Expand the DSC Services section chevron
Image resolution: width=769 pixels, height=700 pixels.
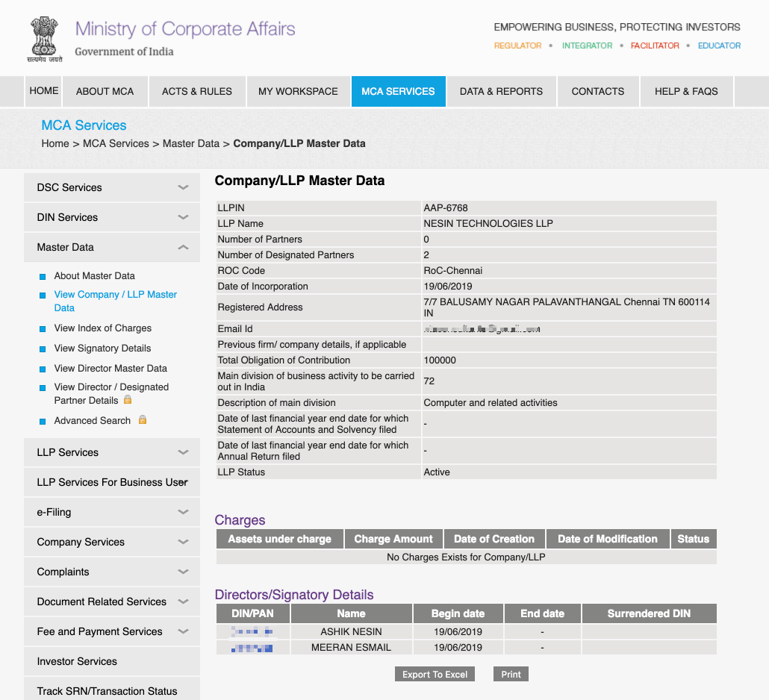[x=183, y=187]
